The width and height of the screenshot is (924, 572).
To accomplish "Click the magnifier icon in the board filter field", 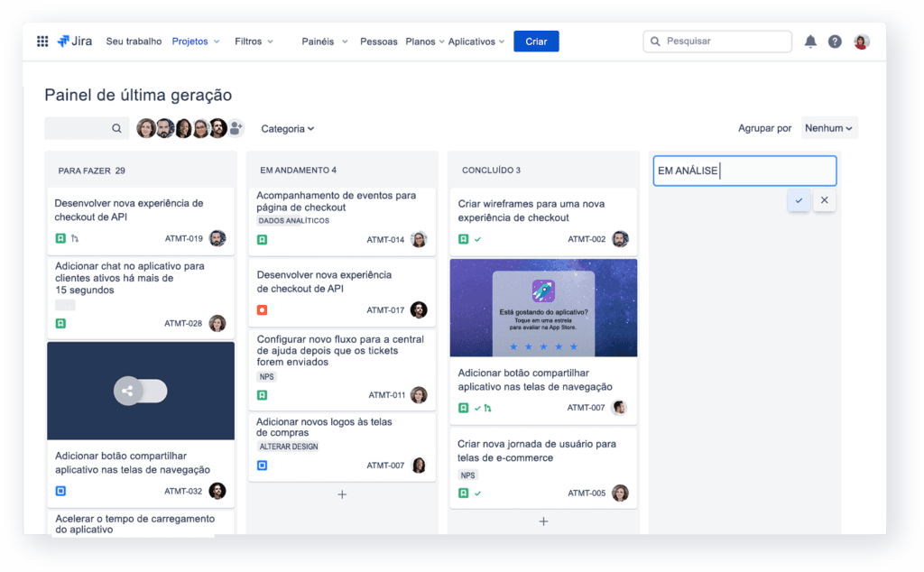I will [116, 128].
